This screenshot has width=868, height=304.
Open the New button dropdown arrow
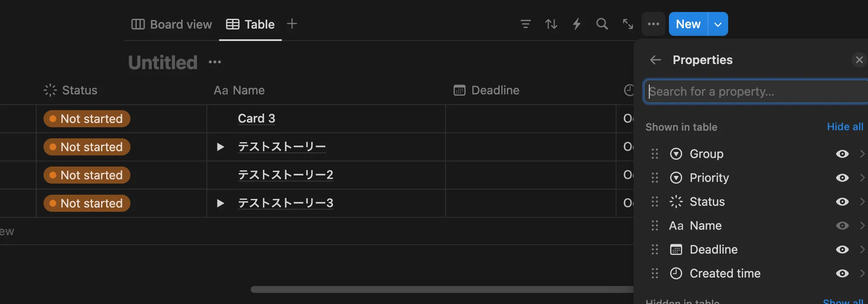tap(718, 24)
